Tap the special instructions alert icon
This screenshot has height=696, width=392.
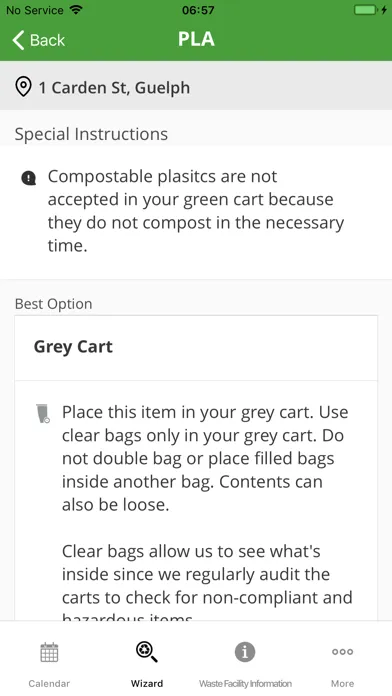pos(29,178)
